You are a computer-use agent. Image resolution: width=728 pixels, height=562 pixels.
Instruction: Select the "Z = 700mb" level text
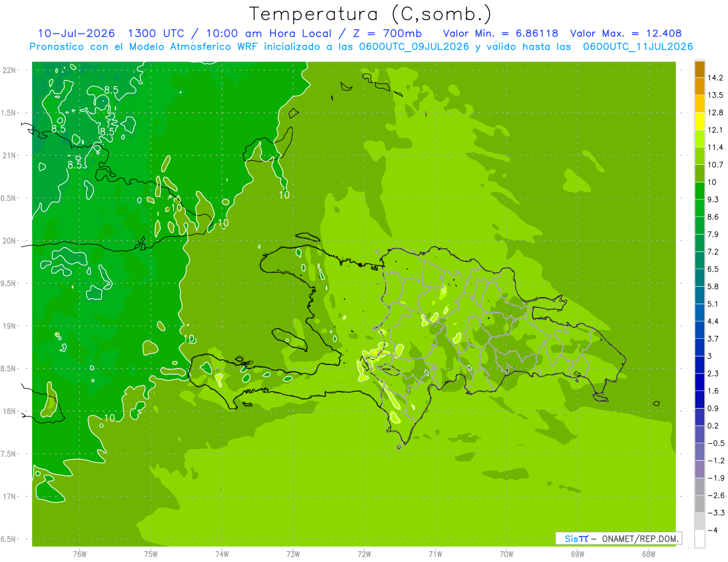388,33
